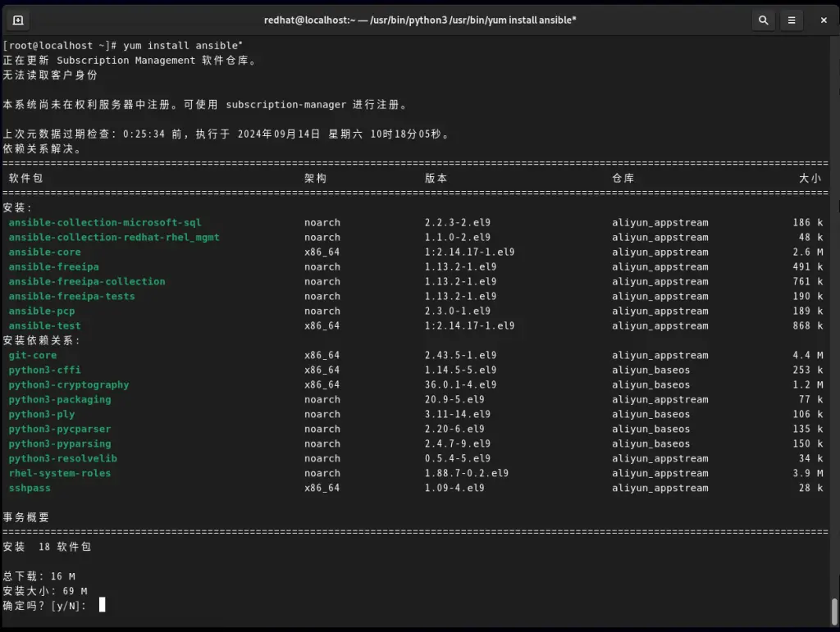Viewport: 840px width, 632px height.
Task: Click the sshpass package name
Action: (30, 489)
